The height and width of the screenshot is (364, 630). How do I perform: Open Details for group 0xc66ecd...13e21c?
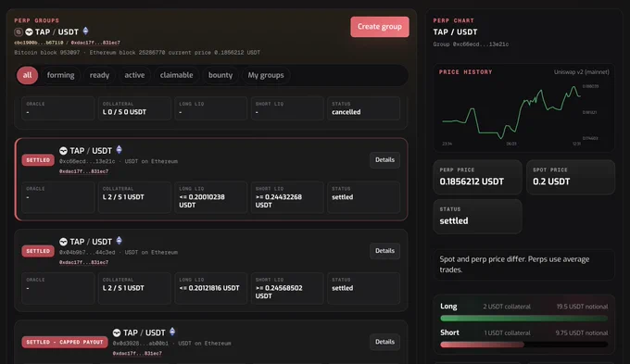(x=384, y=160)
